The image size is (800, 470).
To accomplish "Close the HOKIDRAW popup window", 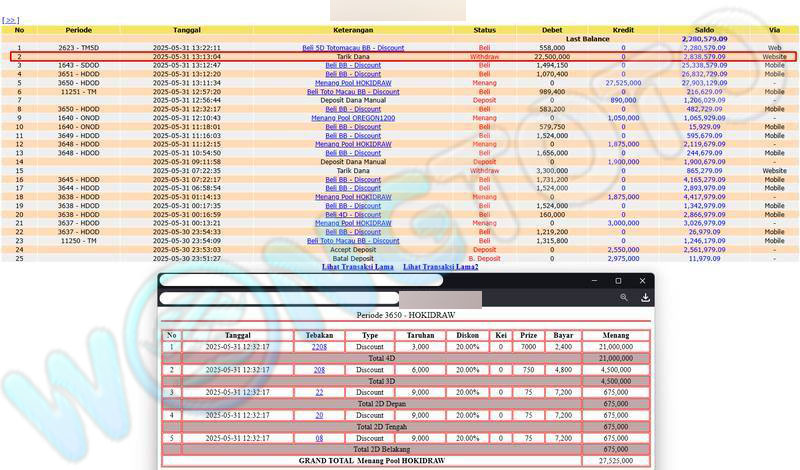I will [645, 281].
